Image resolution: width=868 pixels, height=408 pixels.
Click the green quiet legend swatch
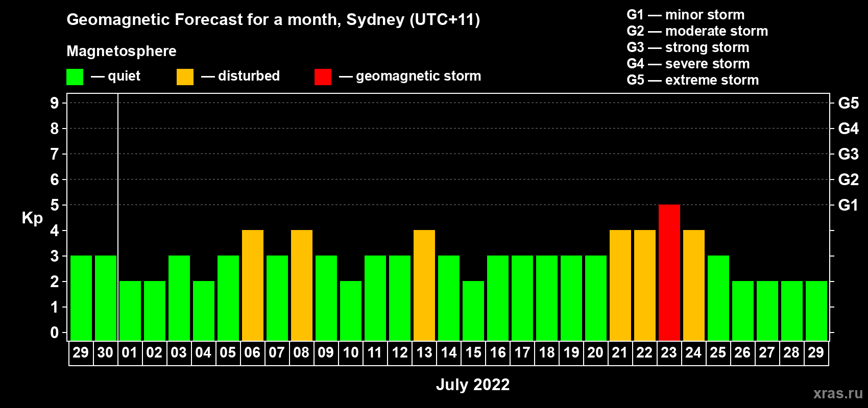point(75,77)
